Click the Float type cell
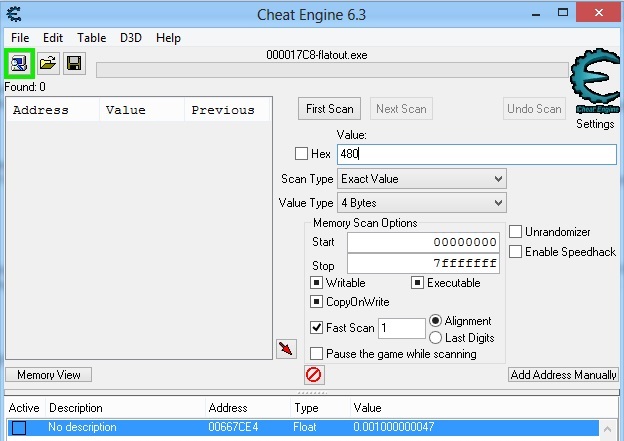This screenshot has width=624, height=441. point(304,427)
